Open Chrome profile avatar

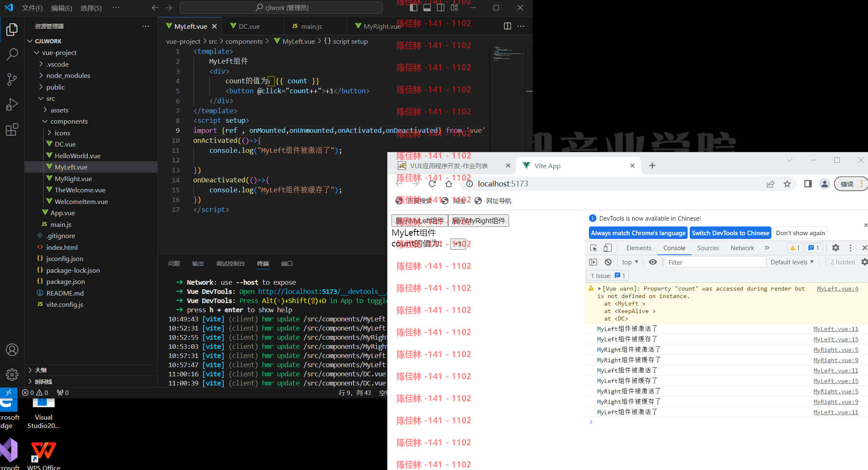tap(824, 184)
